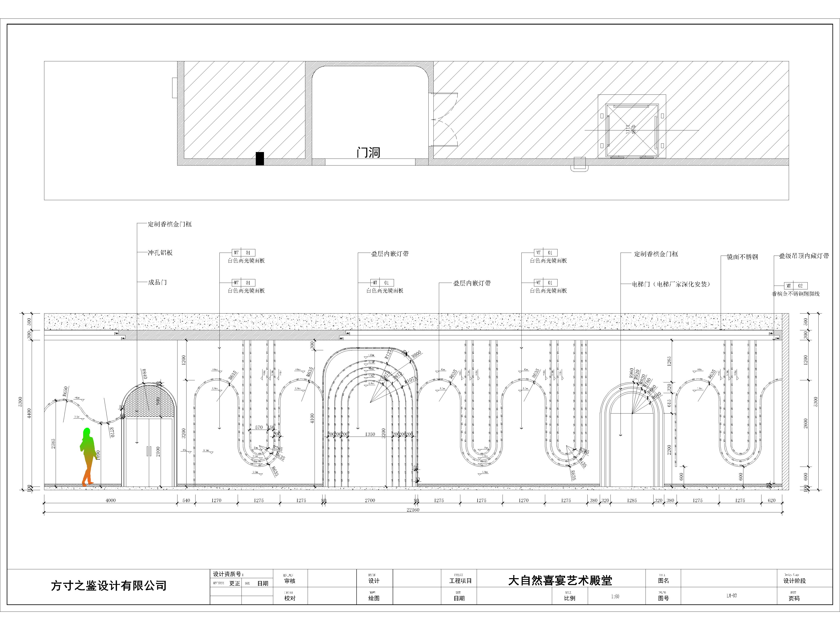Viewport: 840px width, 630px height.
Task: Click the LM-03 drawing number cell
Action: (x=731, y=596)
